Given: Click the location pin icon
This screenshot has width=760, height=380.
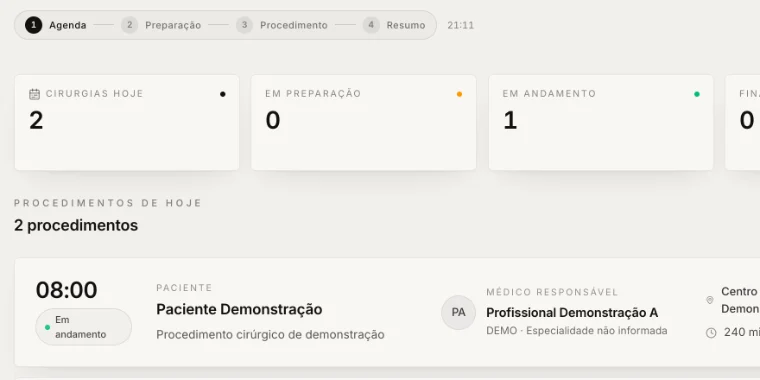Looking at the screenshot, I should (x=710, y=300).
